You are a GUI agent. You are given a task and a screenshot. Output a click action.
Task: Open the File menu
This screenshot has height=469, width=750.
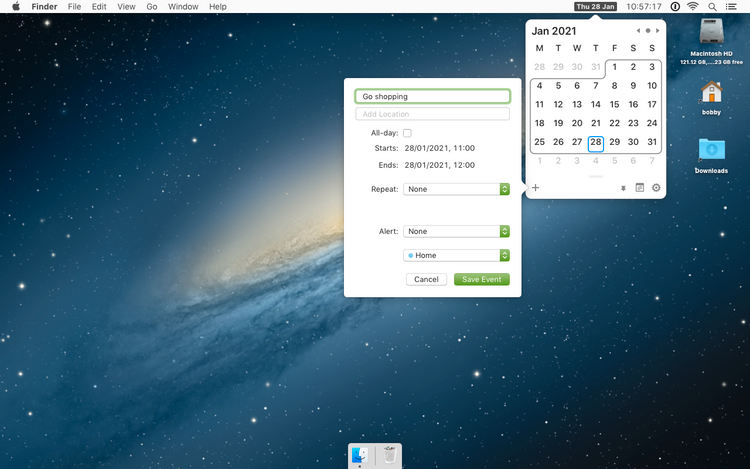[x=74, y=7]
